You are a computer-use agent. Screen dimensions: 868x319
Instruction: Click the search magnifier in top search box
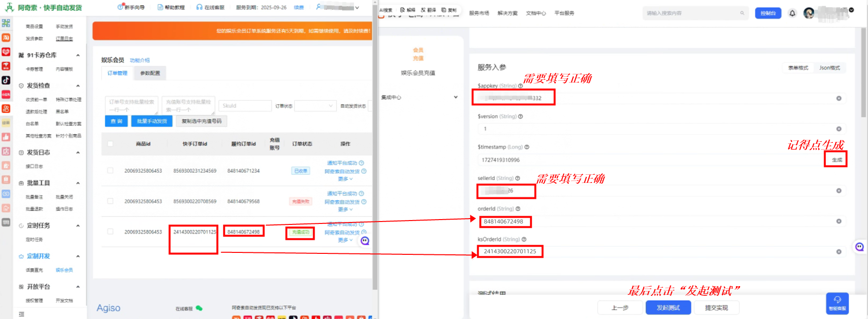click(742, 13)
